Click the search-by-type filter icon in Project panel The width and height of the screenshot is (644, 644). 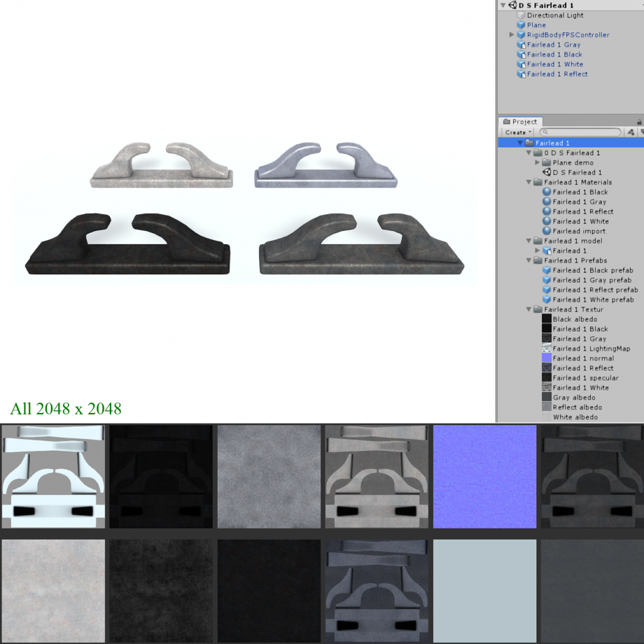[x=631, y=132]
